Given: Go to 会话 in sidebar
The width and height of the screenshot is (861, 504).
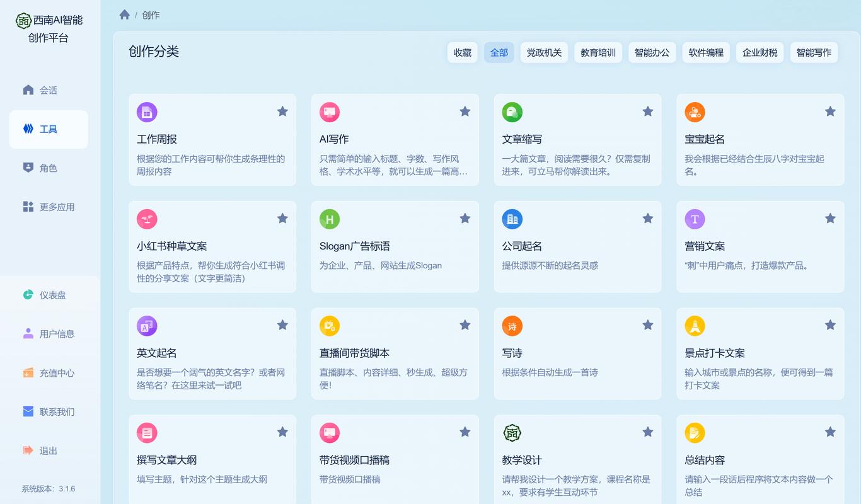Looking at the screenshot, I should click(x=49, y=90).
